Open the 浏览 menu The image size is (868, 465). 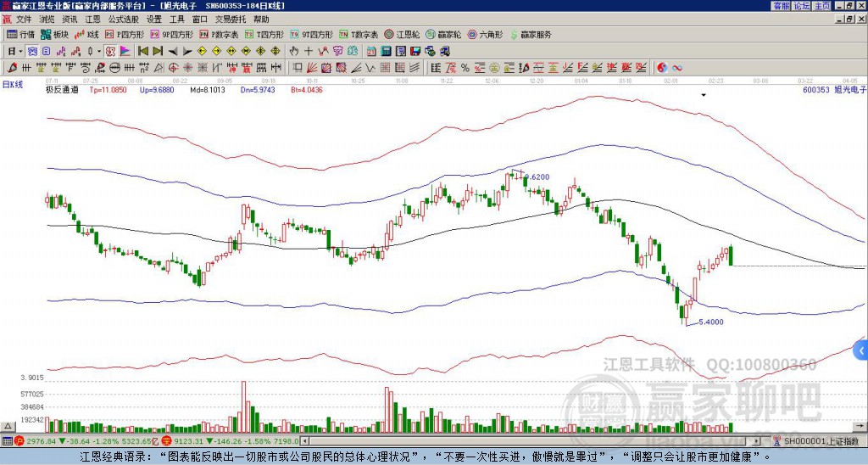(47, 20)
